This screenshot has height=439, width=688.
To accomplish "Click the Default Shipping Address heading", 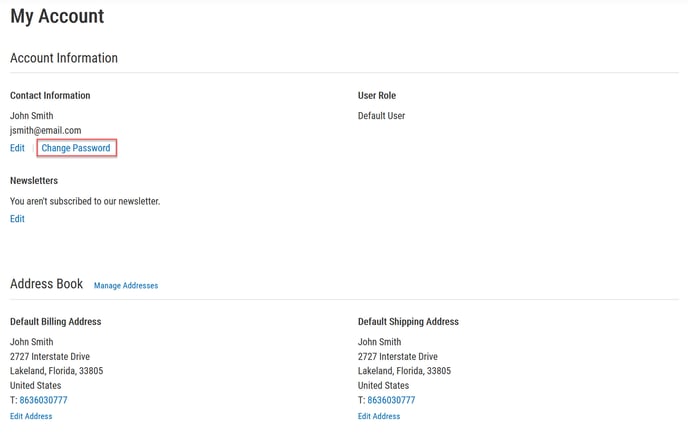I will click(408, 322).
